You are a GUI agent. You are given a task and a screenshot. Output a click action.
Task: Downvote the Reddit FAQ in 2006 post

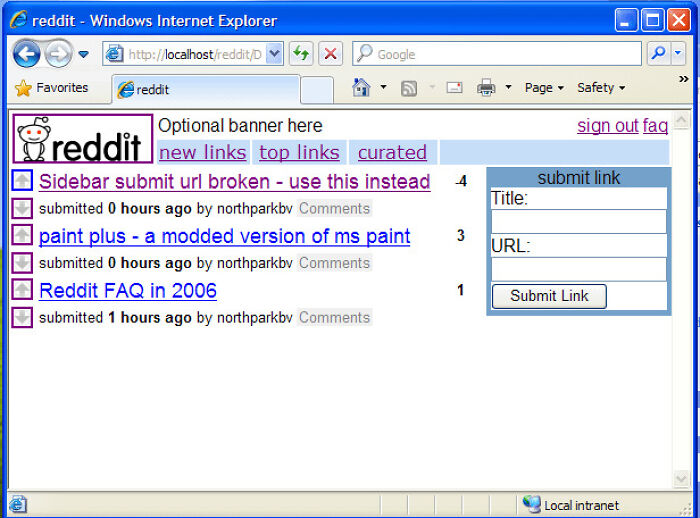(x=22, y=317)
